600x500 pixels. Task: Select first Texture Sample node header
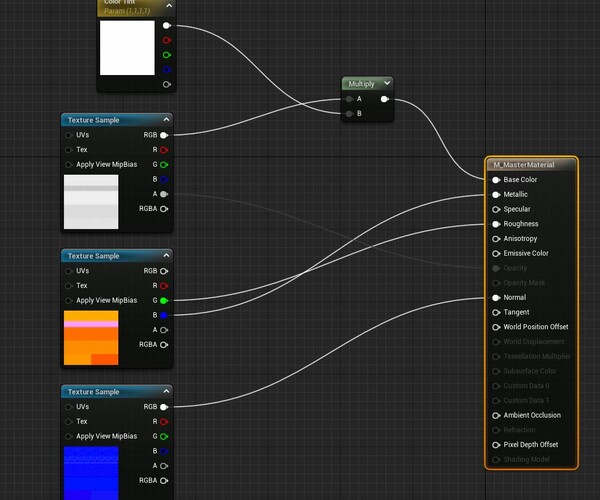tap(117, 120)
